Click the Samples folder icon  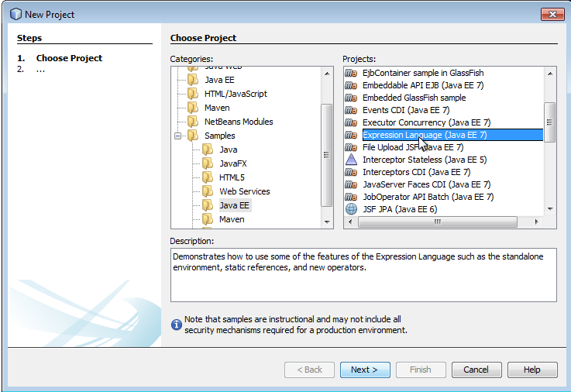(193, 136)
